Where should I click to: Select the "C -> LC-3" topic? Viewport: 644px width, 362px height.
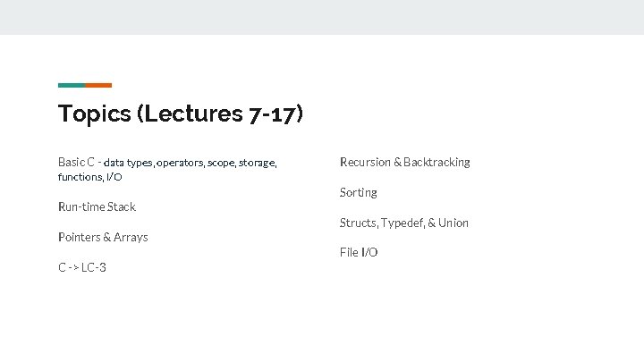coord(82,267)
